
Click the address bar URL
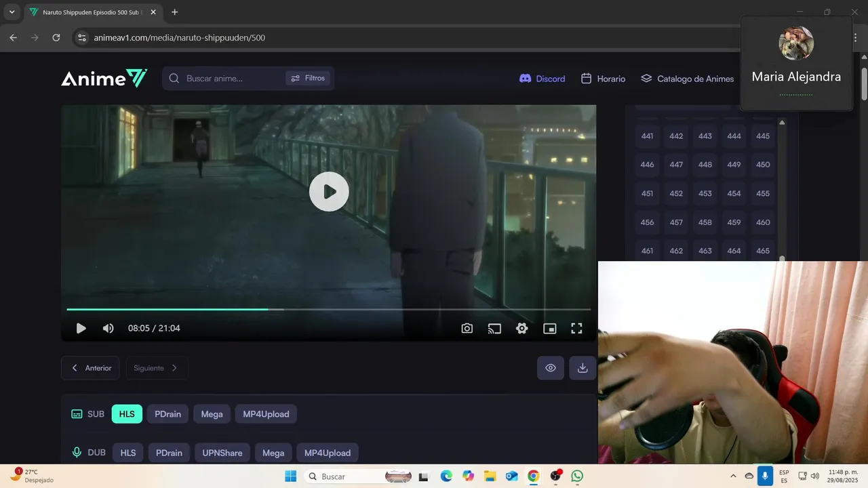click(179, 38)
